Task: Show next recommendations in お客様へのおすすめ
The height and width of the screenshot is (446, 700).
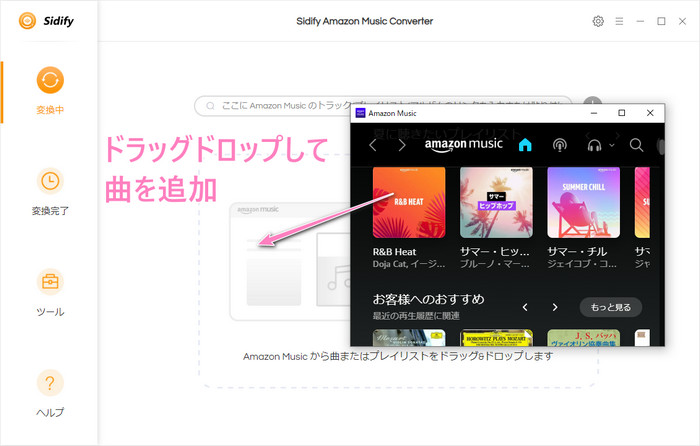Action: pyautogui.click(x=554, y=307)
